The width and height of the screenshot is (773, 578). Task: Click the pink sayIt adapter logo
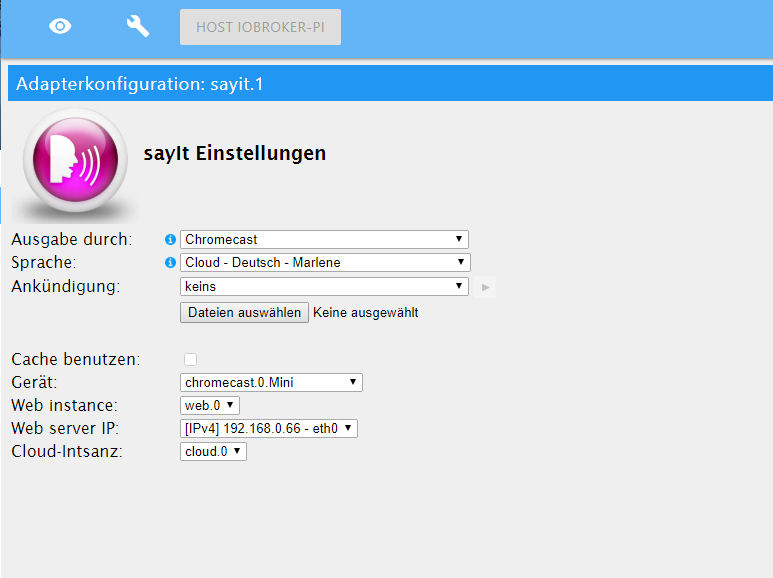click(x=75, y=160)
